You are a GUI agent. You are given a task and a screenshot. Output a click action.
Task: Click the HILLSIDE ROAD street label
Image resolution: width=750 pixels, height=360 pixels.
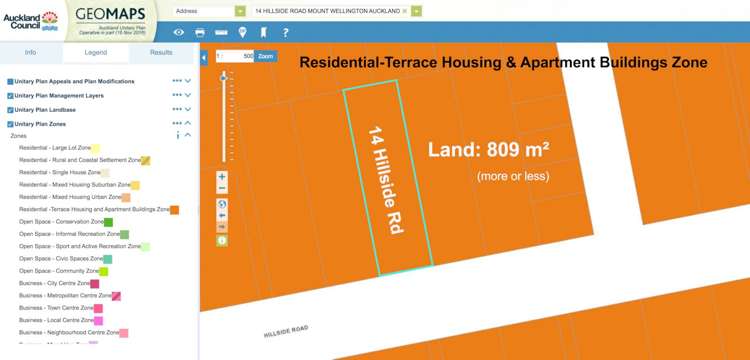click(286, 331)
